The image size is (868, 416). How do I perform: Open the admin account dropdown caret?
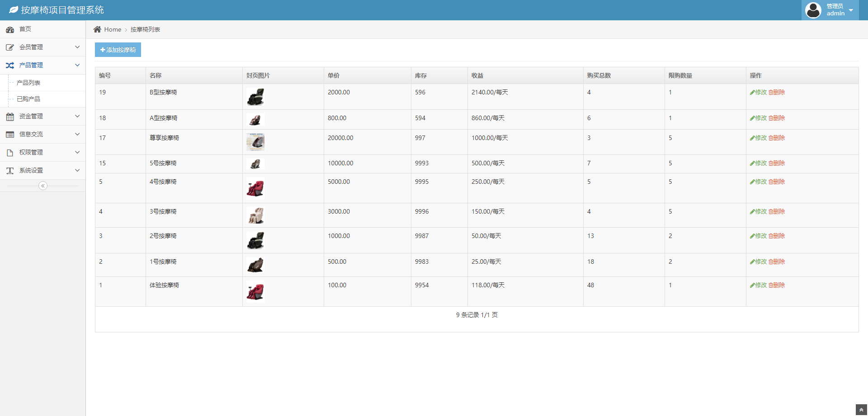point(851,10)
